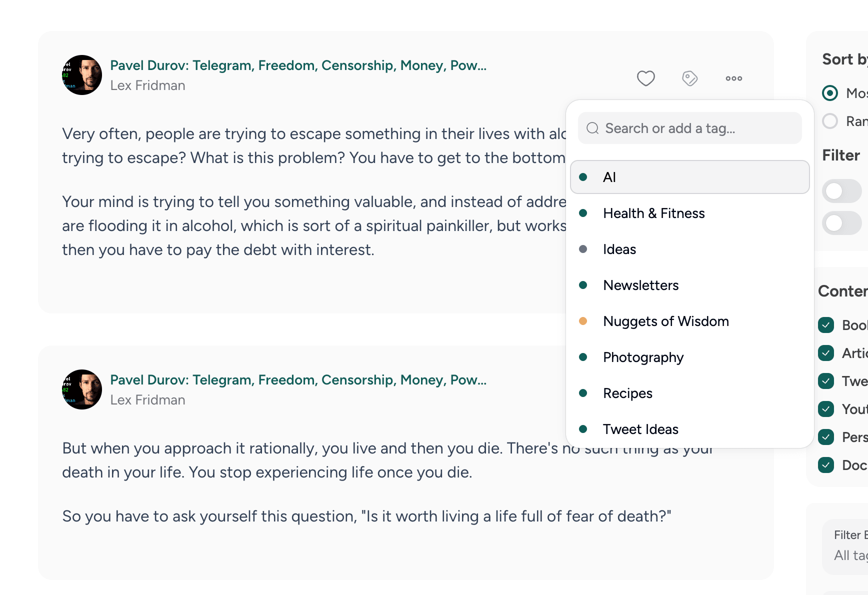This screenshot has width=868, height=595.
Task: Choose the Tweet Ideas tag
Action: (640, 429)
